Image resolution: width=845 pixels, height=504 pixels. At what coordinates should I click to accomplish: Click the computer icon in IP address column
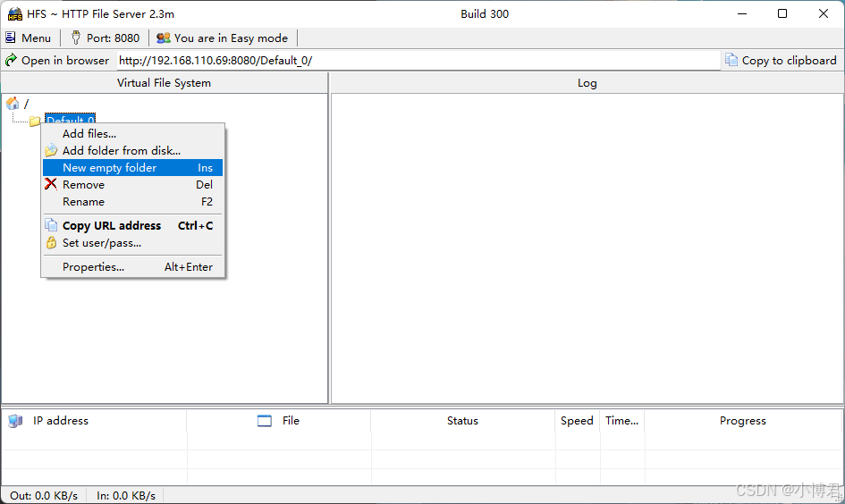[x=15, y=421]
